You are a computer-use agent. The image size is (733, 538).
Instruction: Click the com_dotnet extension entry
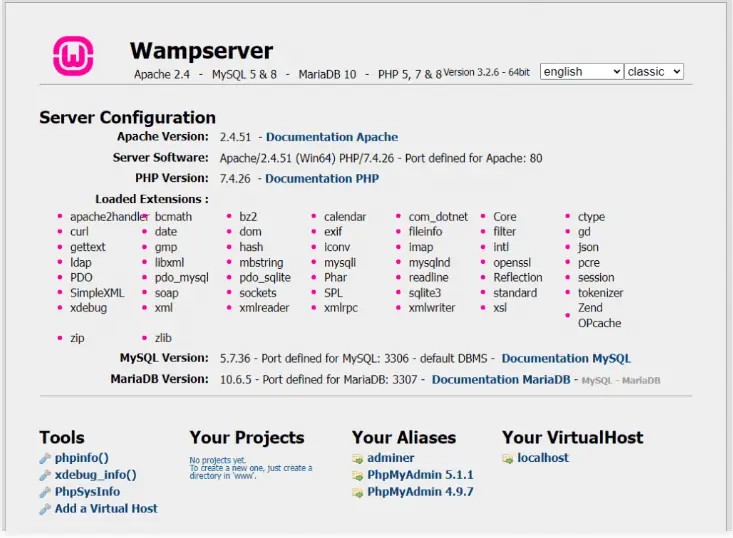pyautogui.click(x=438, y=217)
